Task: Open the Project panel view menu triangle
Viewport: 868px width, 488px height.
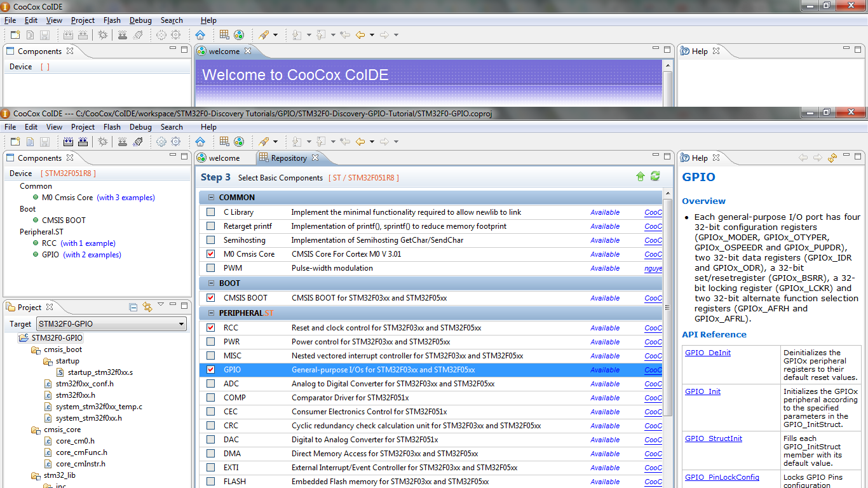Action: point(161,306)
